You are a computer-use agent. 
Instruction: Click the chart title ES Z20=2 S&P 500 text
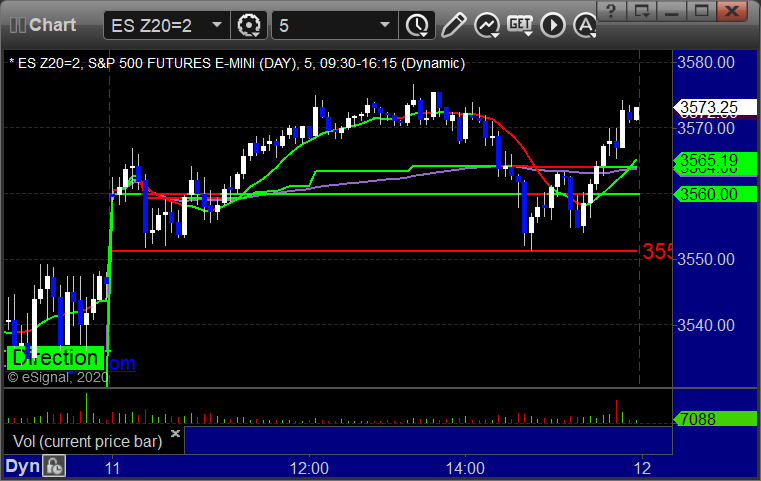pos(236,63)
